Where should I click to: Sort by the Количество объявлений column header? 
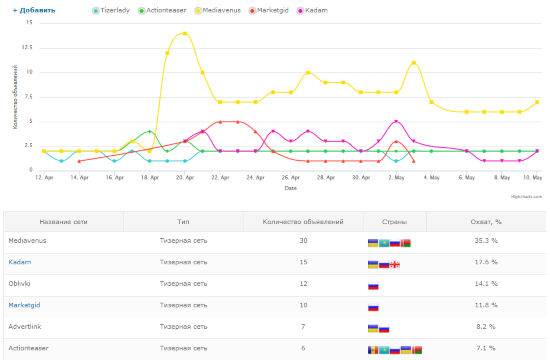tap(303, 222)
